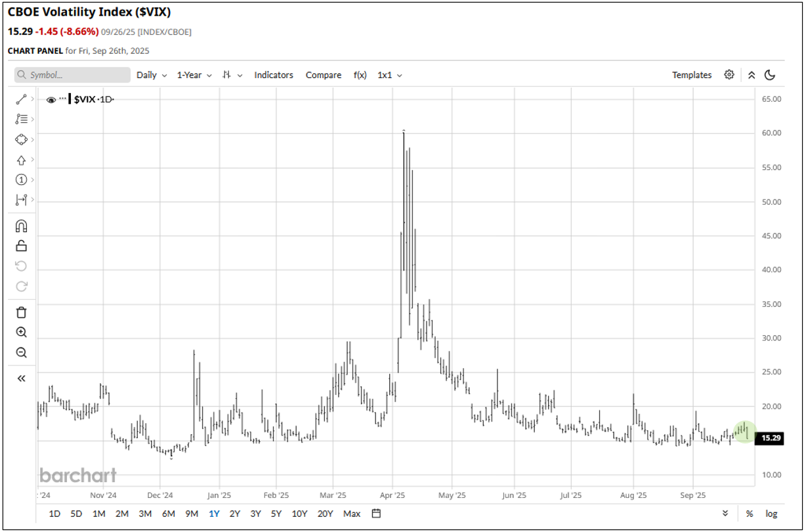Open the Indicators menu
Image resolution: width=804 pixels, height=532 pixels.
pyautogui.click(x=274, y=75)
